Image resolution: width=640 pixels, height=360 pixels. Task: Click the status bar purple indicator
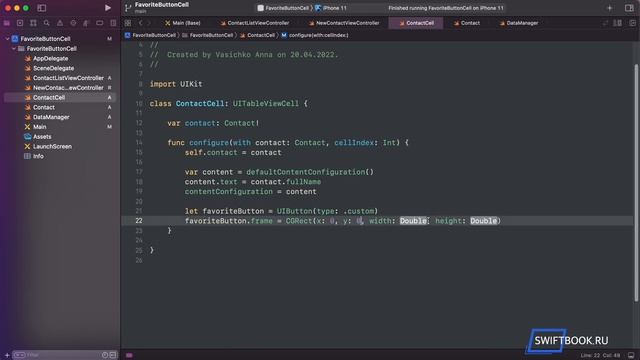(129, 356)
